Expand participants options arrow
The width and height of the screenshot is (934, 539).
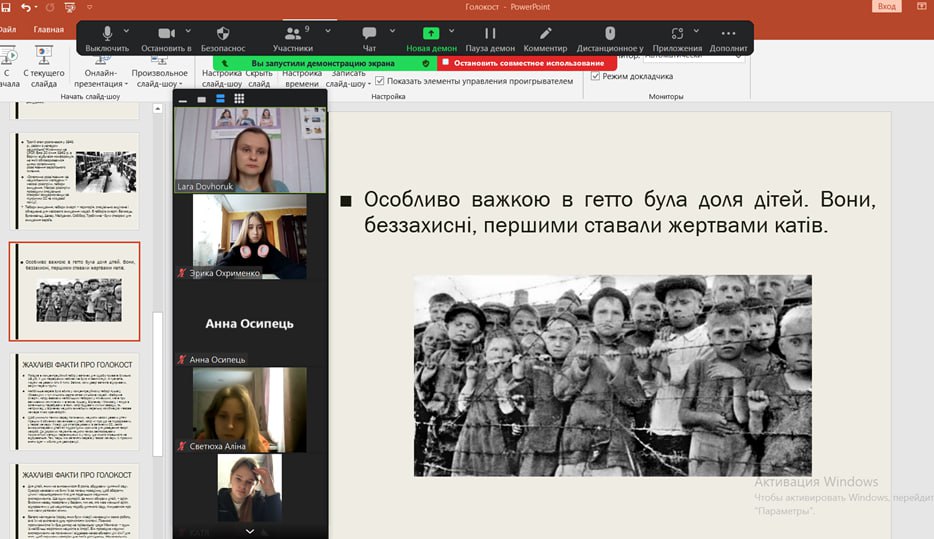[x=328, y=31]
